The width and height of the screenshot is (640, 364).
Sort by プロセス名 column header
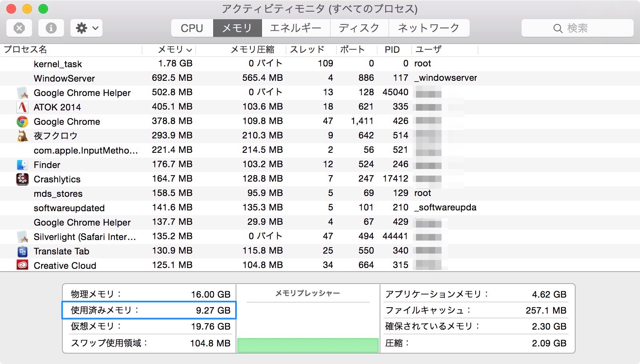pos(71,50)
